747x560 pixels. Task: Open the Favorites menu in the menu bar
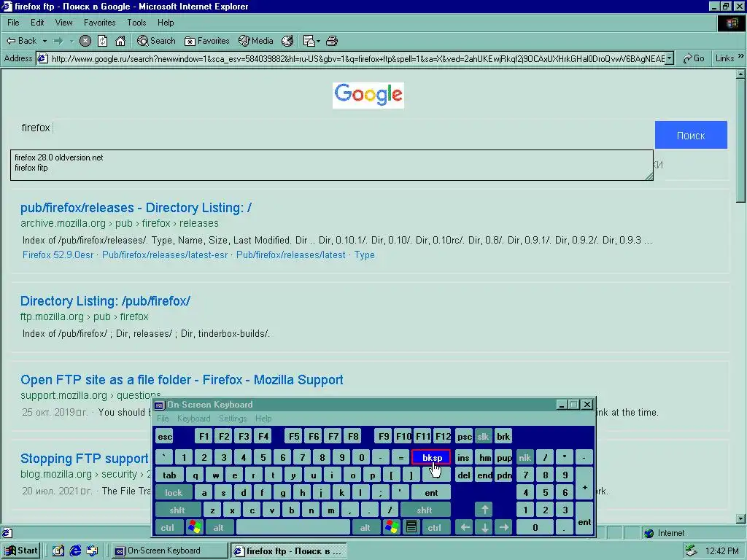99,23
